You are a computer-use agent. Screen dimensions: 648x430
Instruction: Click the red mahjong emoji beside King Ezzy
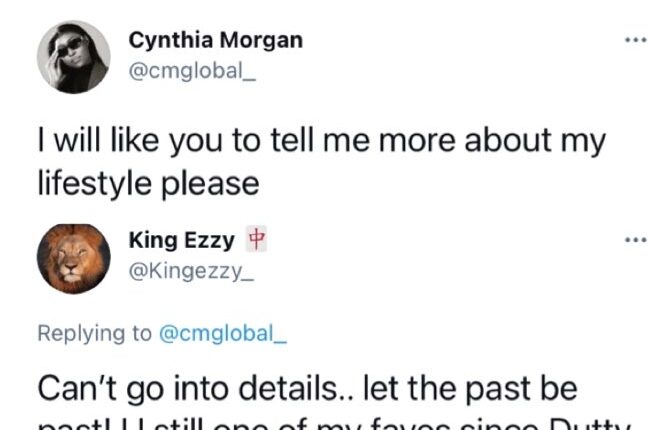255,240
